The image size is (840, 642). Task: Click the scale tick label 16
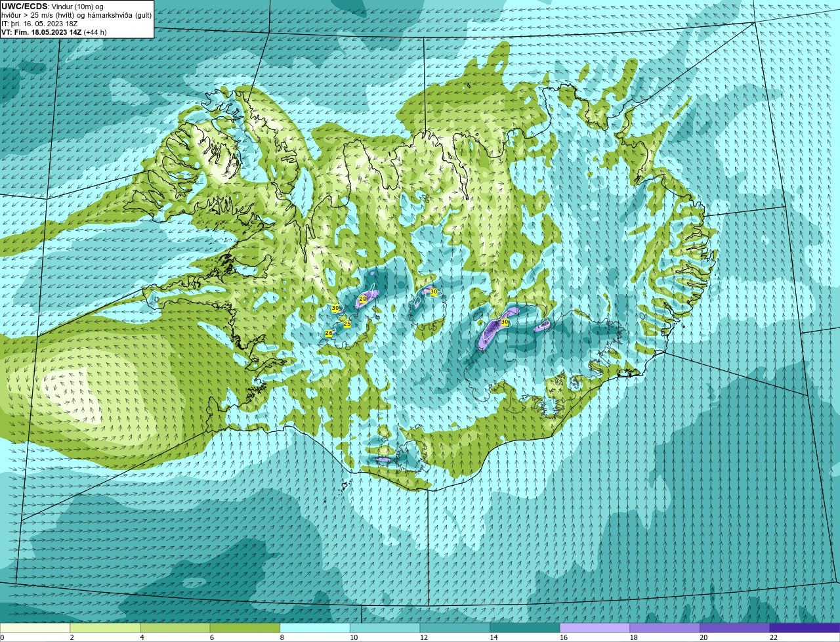coord(564,637)
